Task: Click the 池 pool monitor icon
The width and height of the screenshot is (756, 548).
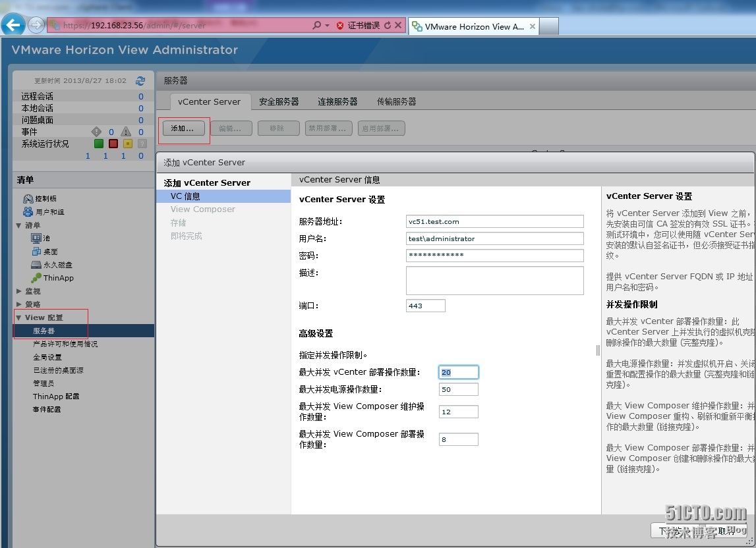Action: pos(36,238)
